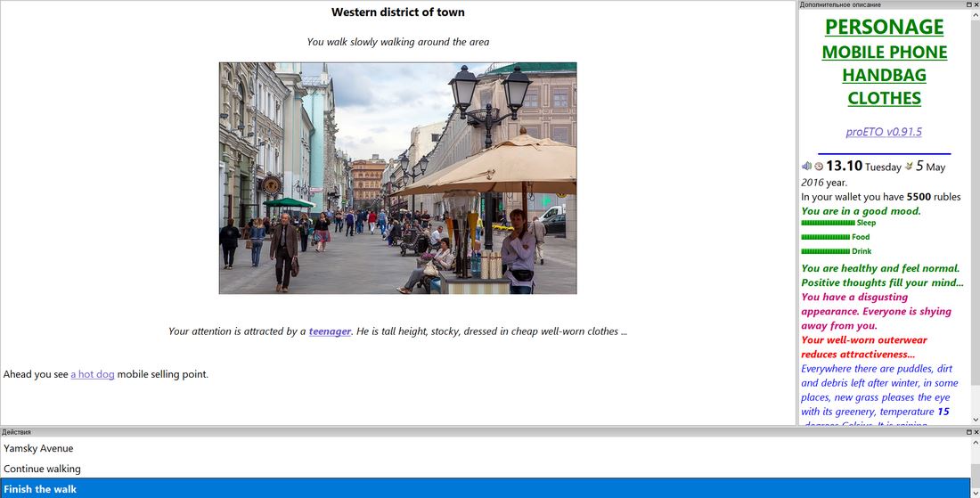Image resolution: width=980 pixels, height=498 pixels.
Task: Open the PERSONAGE screen
Action: coord(884,27)
